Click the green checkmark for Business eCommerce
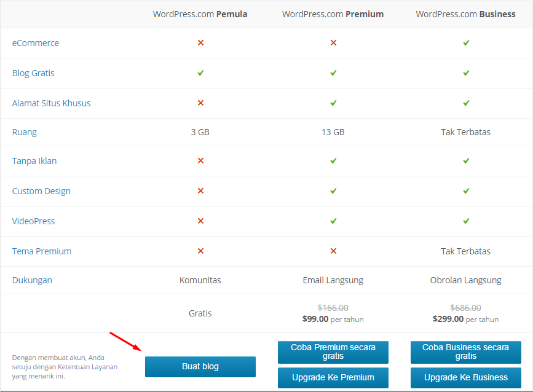The width and height of the screenshot is (533, 392). click(466, 43)
